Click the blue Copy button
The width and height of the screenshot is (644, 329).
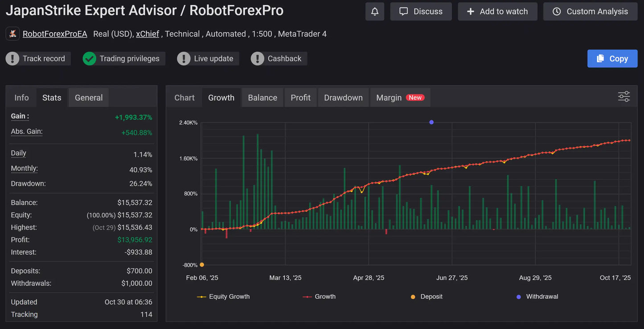tap(612, 59)
